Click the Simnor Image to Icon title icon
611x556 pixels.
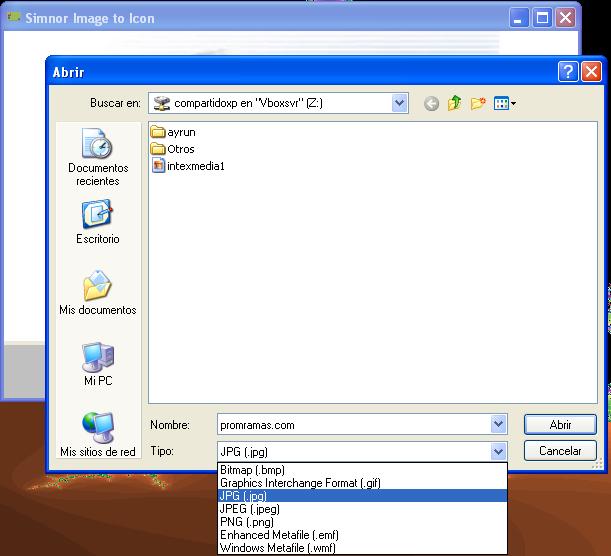click(x=14, y=17)
